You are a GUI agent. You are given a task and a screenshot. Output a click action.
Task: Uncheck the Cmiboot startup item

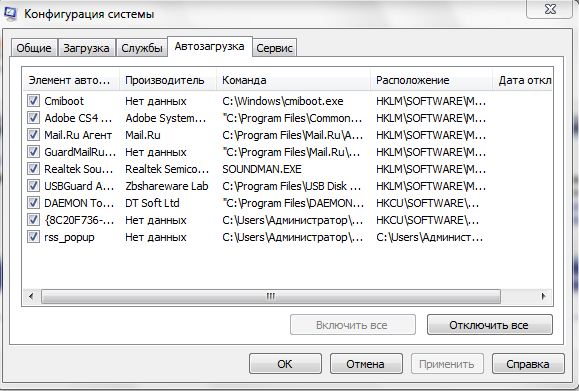pos(33,100)
